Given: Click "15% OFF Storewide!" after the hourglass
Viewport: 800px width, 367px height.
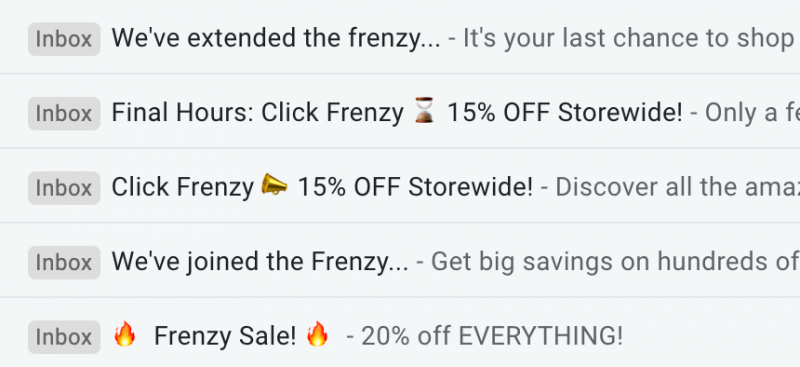Looking at the screenshot, I should 564,113.
